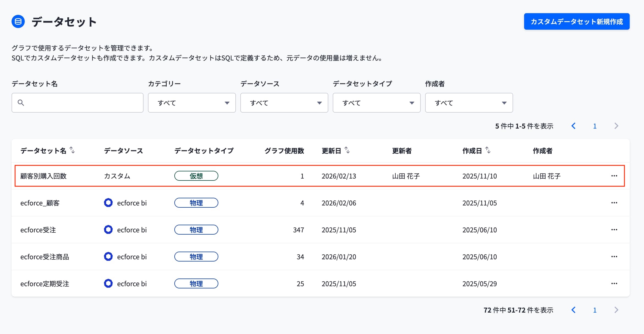The width and height of the screenshot is (644, 334).
Task: Sort by データセット名 column sort icon
Action: click(72, 150)
